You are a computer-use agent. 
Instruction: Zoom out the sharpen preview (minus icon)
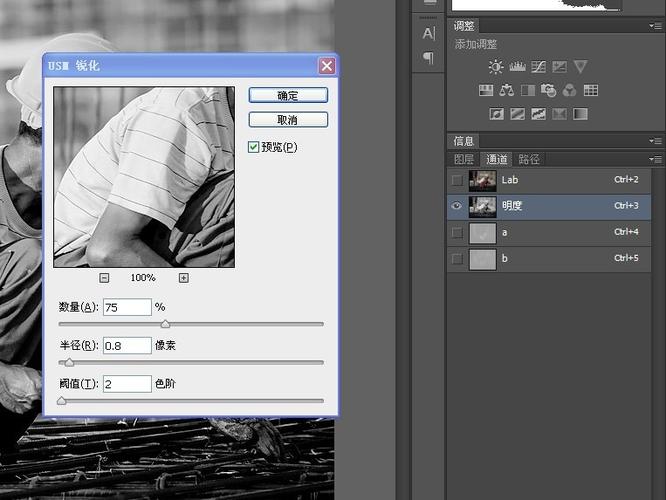104,278
